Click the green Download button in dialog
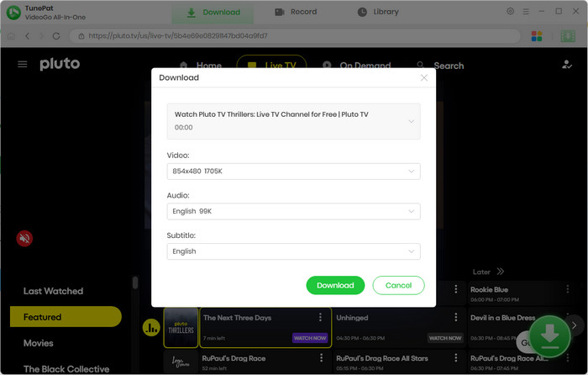Viewport: 588px width, 375px height. [335, 285]
